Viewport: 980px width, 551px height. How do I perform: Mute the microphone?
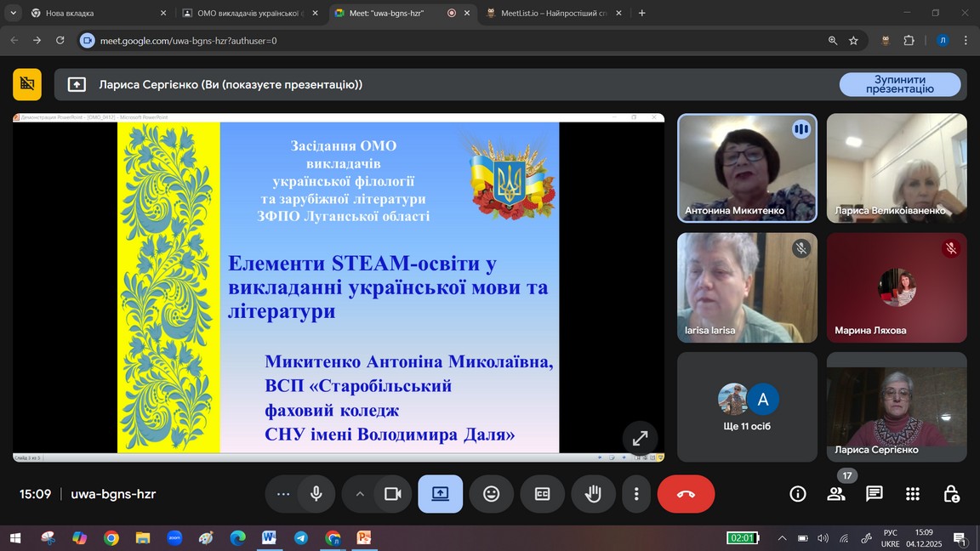pyautogui.click(x=316, y=494)
